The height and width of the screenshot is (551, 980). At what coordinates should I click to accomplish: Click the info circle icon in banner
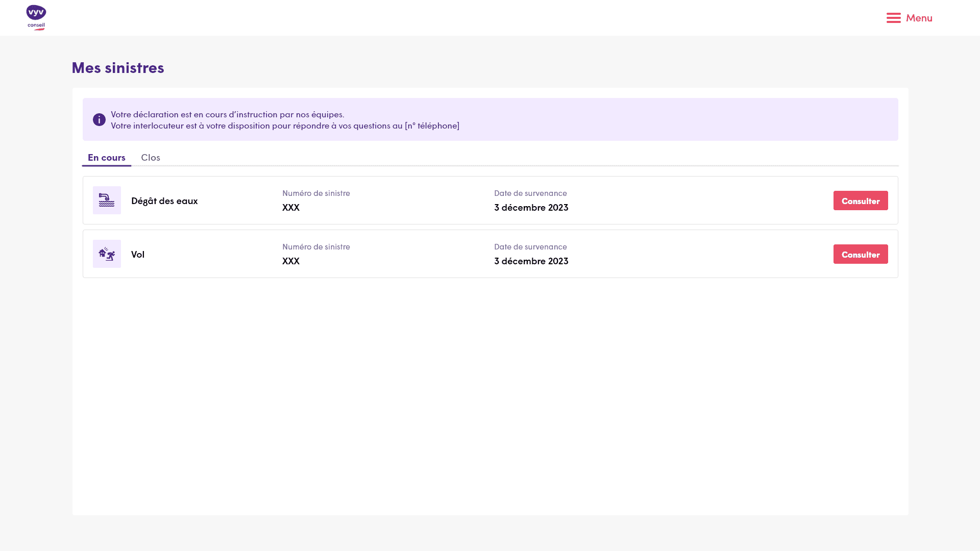point(99,119)
